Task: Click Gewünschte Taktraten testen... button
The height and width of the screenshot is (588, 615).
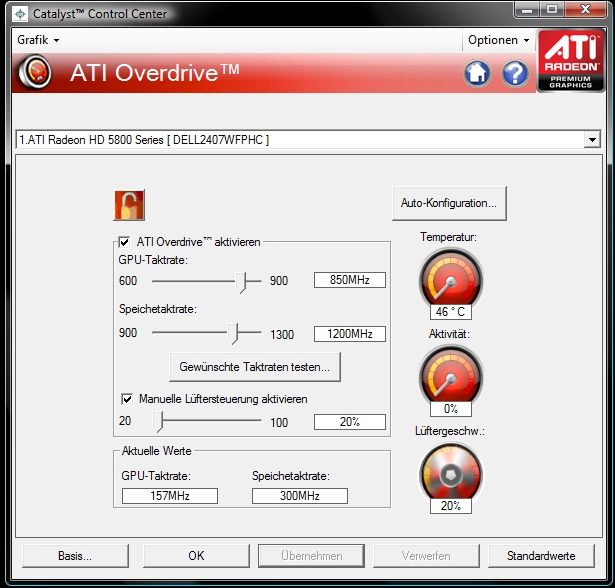Action: tap(255, 367)
